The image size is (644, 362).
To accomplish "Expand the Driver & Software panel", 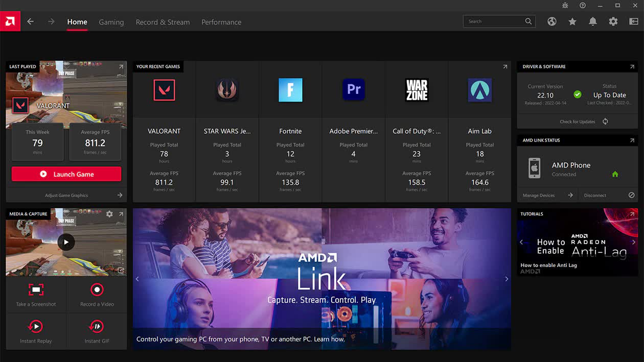I will tap(632, 66).
